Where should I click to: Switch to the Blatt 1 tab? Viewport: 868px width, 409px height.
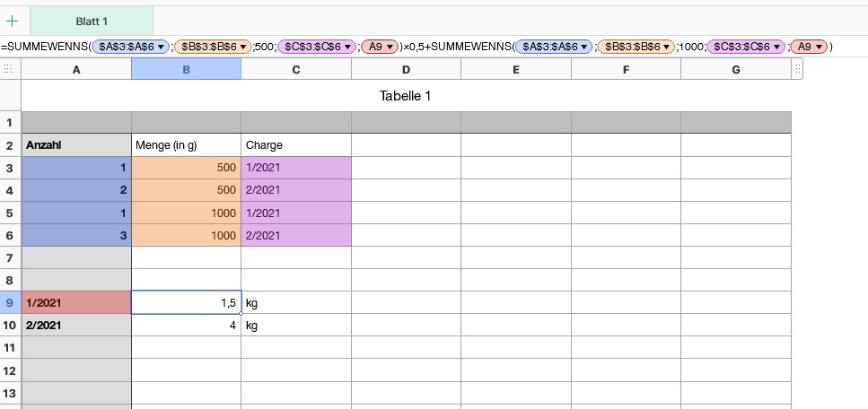[x=92, y=21]
